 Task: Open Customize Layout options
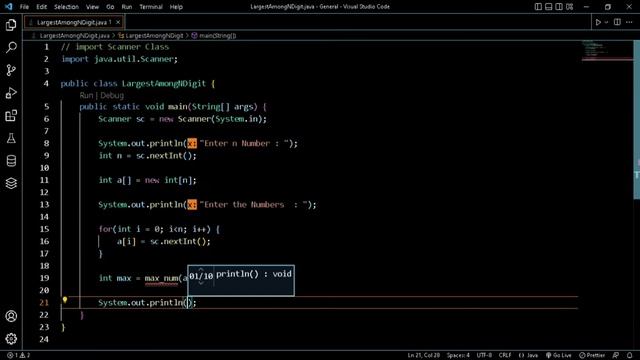click(x=569, y=7)
